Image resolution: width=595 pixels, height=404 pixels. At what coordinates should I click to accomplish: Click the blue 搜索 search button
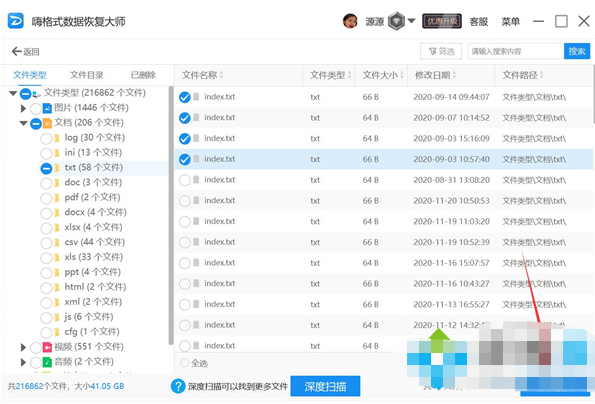(x=577, y=51)
